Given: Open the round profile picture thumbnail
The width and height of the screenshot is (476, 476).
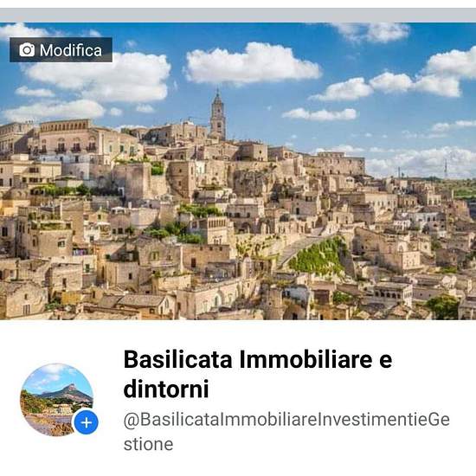Looking at the screenshot, I should click(x=57, y=400).
